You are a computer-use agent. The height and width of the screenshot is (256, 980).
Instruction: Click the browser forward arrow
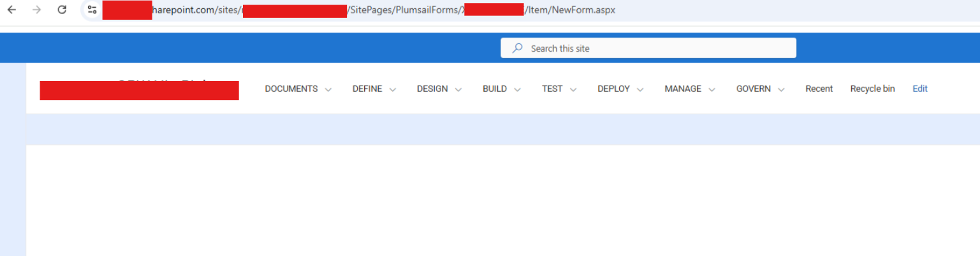coord(36,10)
